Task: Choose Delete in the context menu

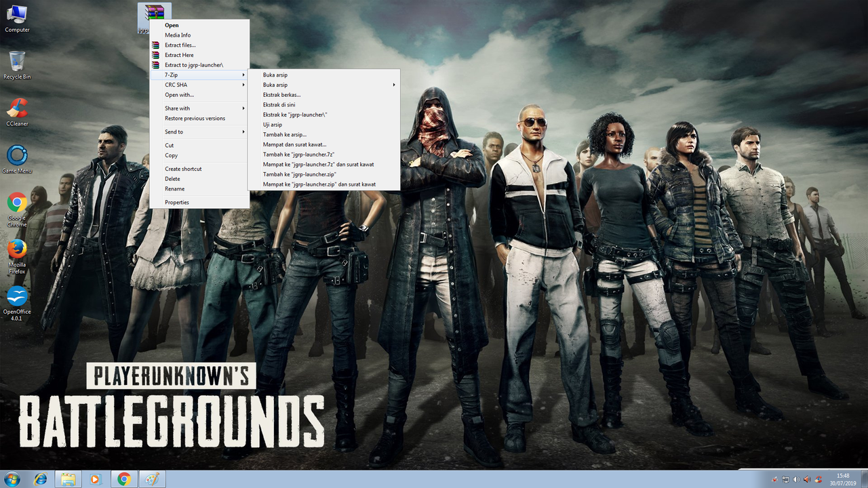Action: (199, 179)
